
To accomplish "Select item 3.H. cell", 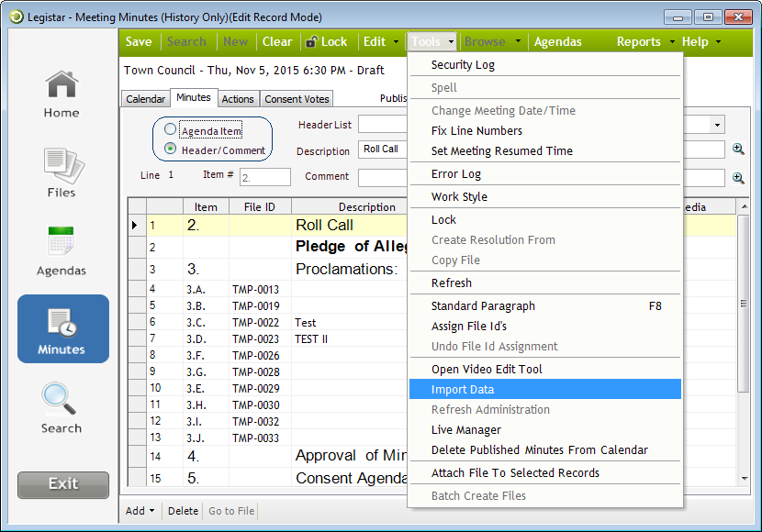I will 206,405.
